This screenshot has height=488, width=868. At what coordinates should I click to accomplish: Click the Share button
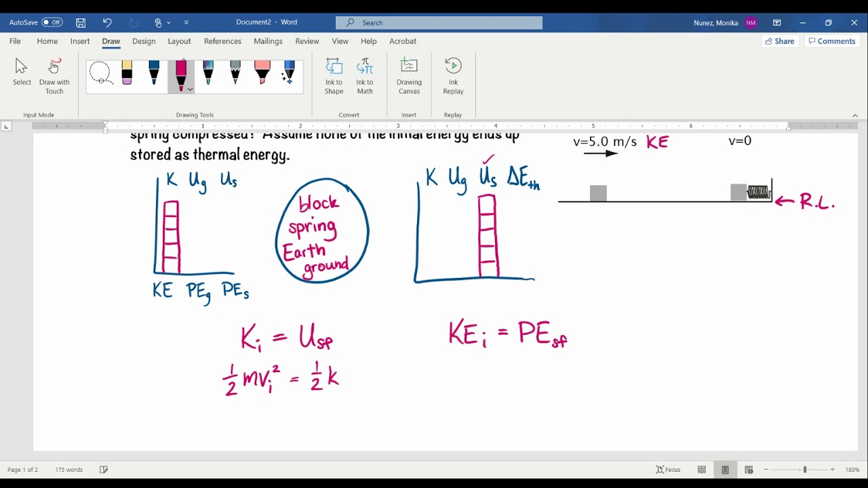780,41
